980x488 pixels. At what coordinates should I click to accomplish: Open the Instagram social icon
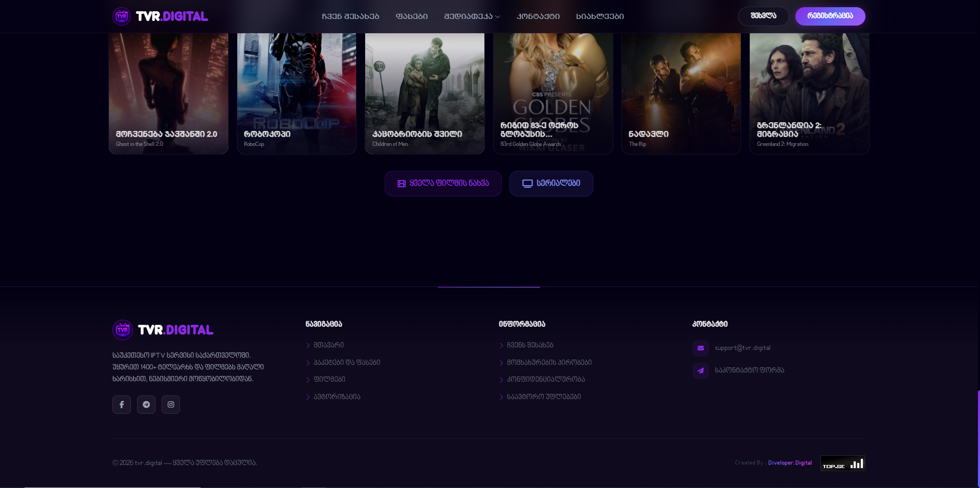(x=171, y=405)
